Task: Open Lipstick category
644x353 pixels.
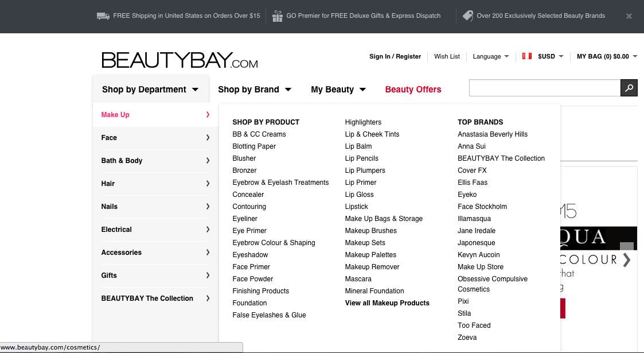Action: [x=357, y=207]
